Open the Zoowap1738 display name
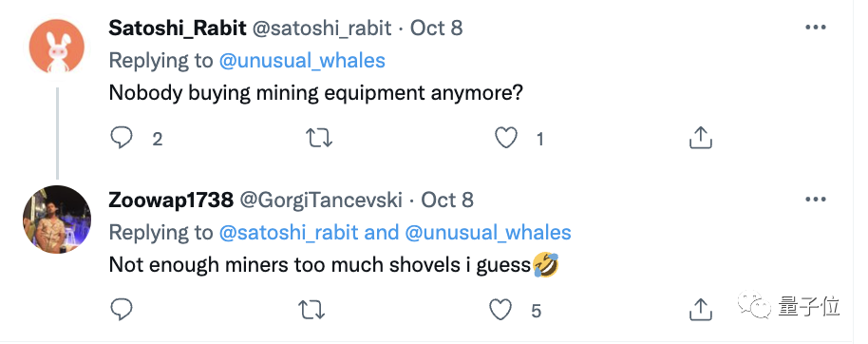 pos(171,200)
